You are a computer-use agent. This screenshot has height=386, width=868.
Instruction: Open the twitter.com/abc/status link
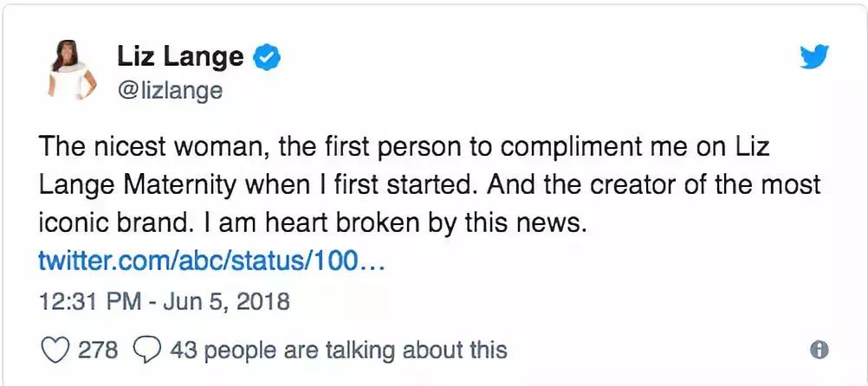click(211, 261)
